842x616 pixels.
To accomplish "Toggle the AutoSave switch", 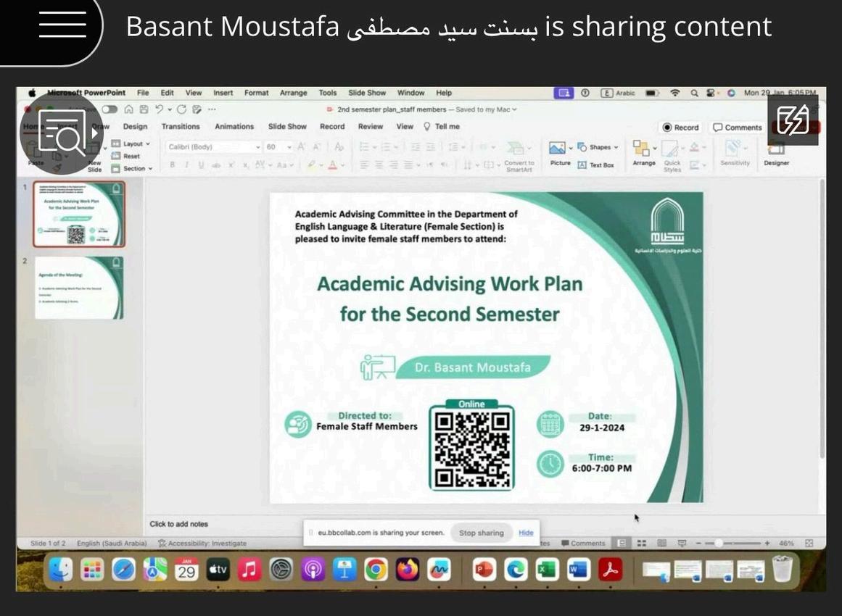I will (110, 109).
